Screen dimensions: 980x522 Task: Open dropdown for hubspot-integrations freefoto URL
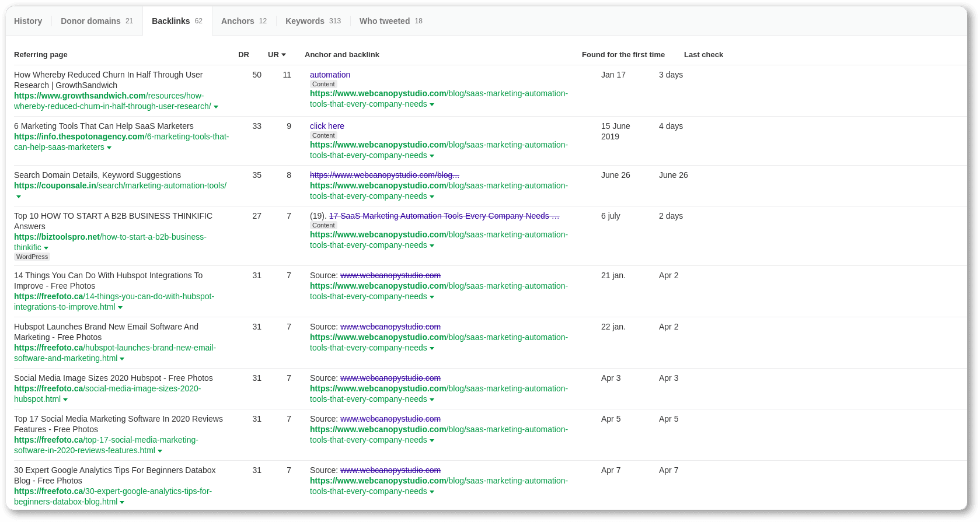coord(120,307)
